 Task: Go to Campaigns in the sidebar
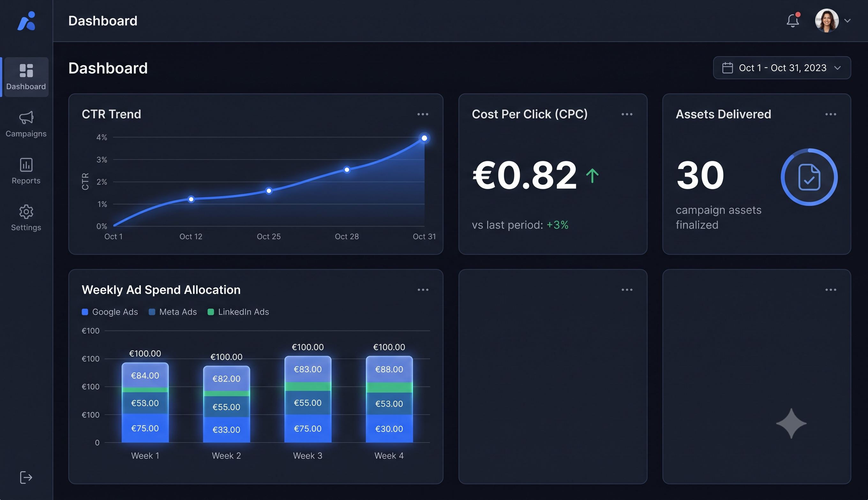pos(26,124)
